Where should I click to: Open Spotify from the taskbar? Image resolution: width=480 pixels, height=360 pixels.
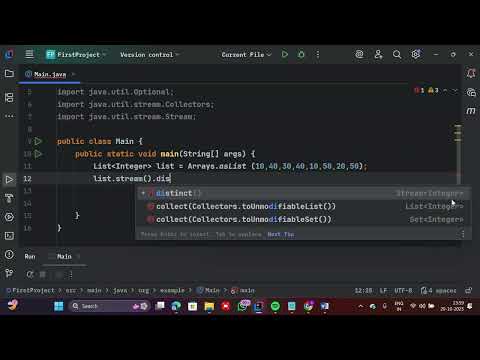(275, 306)
